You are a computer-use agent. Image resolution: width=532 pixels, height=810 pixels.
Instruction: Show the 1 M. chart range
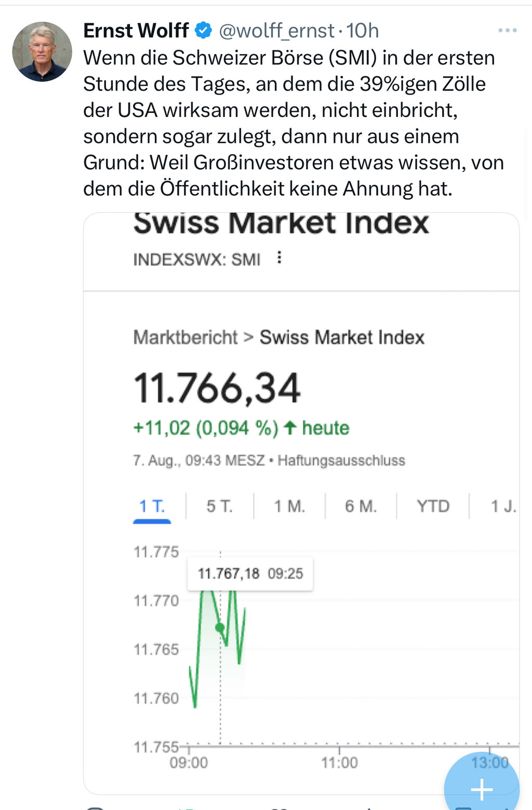click(x=289, y=506)
